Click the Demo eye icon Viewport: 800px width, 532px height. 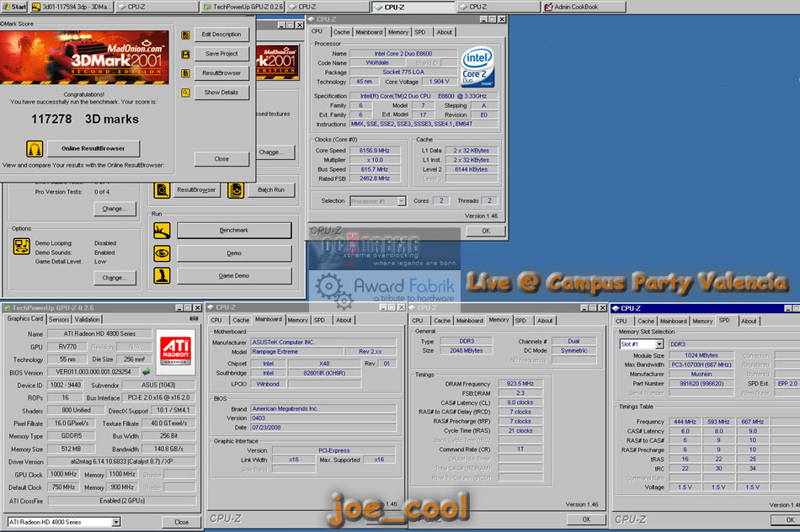click(x=162, y=253)
